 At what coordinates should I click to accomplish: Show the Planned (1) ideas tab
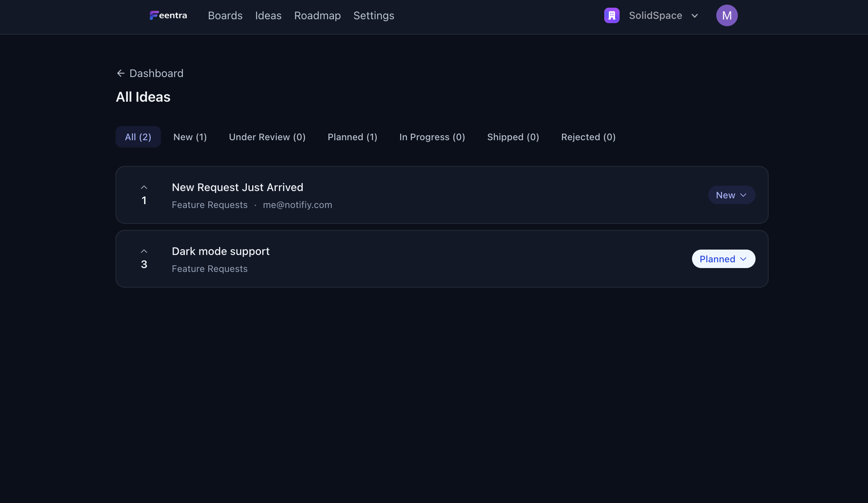[x=352, y=137]
